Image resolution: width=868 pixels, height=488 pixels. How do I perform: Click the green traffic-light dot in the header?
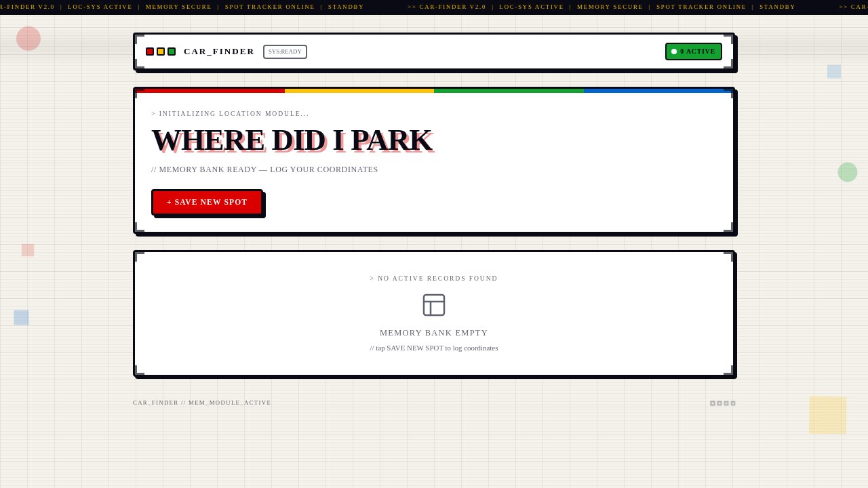pyautogui.click(x=172, y=52)
